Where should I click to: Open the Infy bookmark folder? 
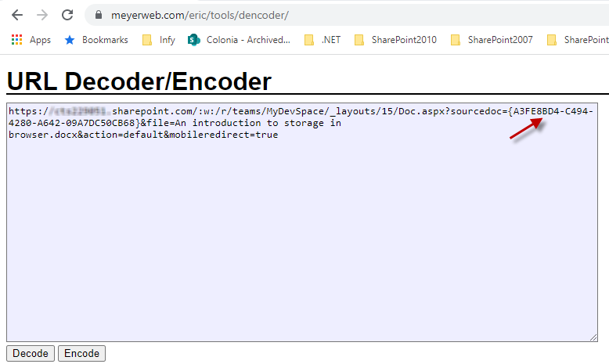158,40
